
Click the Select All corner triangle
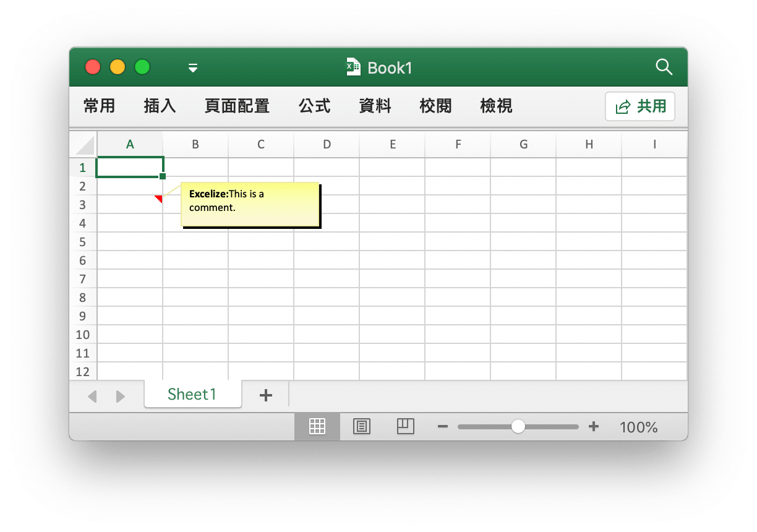click(85, 145)
